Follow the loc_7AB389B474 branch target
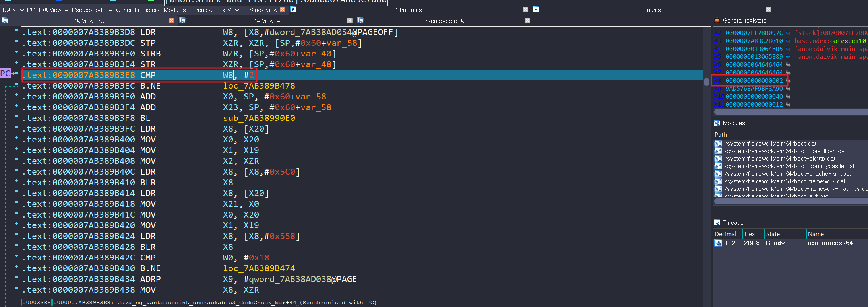Screen dimensions: 868x307 coord(259,268)
